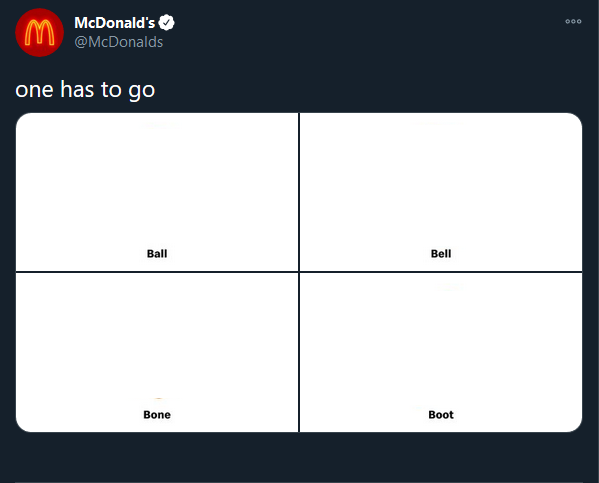Image resolution: width=599 pixels, height=483 pixels.
Task: Open the Boot image panel
Action: click(441, 352)
